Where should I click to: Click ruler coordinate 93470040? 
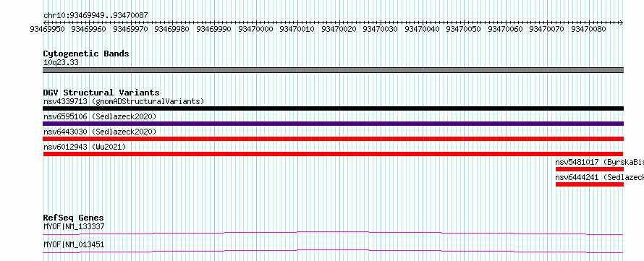pos(422,29)
